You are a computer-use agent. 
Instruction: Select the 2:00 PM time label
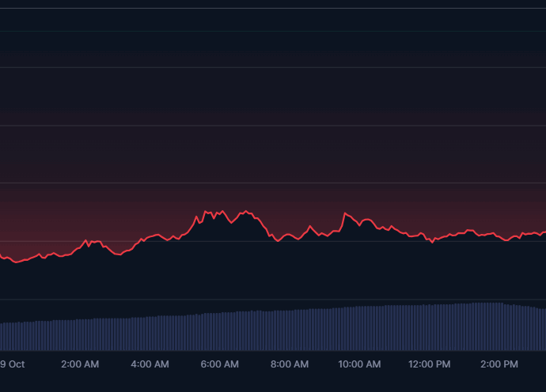pos(499,364)
